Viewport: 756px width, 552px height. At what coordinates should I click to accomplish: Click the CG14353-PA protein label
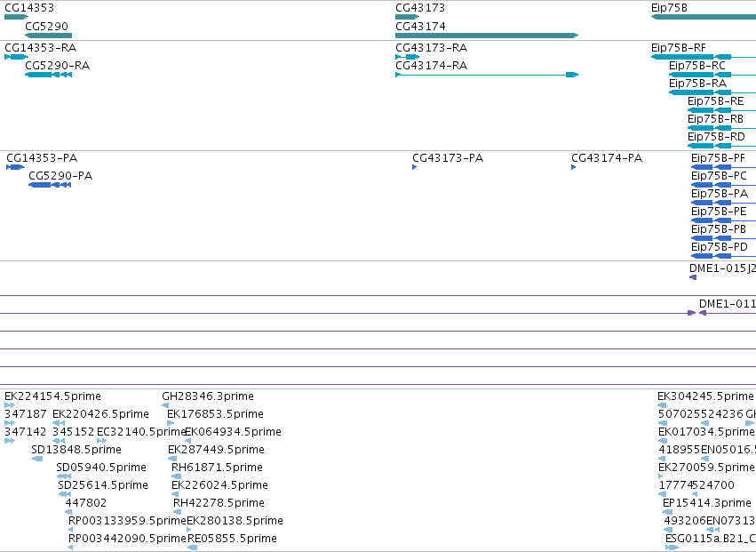pyautogui.click(x=42, y=158)
